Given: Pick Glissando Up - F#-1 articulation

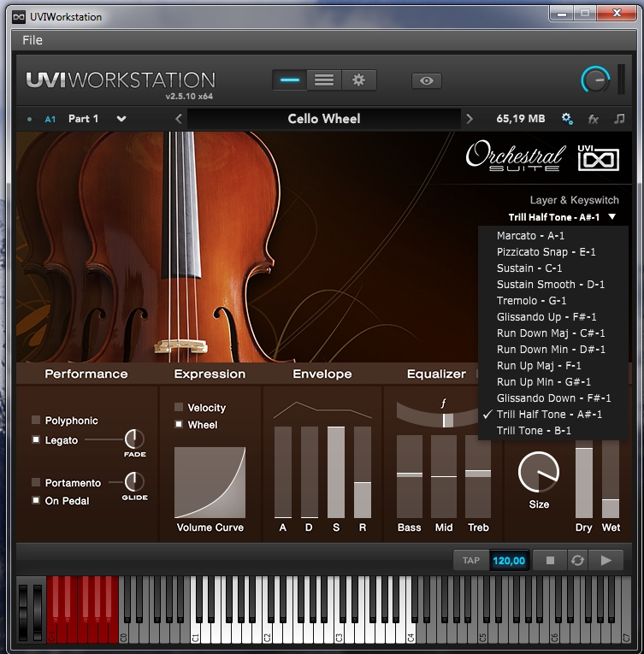Looking at the screenshot, I should [x=553, y=317].
